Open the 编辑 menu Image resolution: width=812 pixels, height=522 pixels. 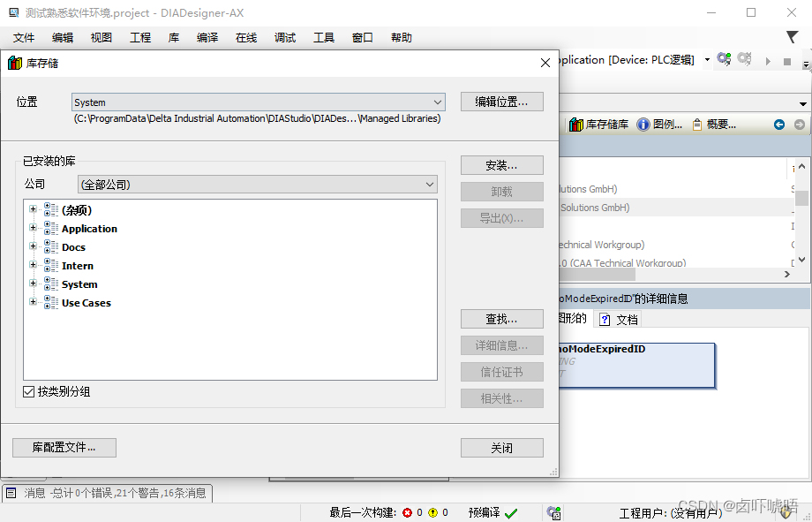(62, 37)
